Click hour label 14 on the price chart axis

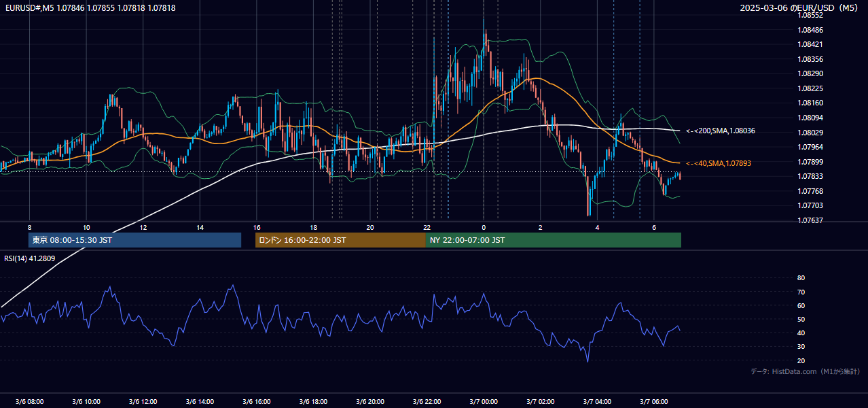click(x=200, y=227)
